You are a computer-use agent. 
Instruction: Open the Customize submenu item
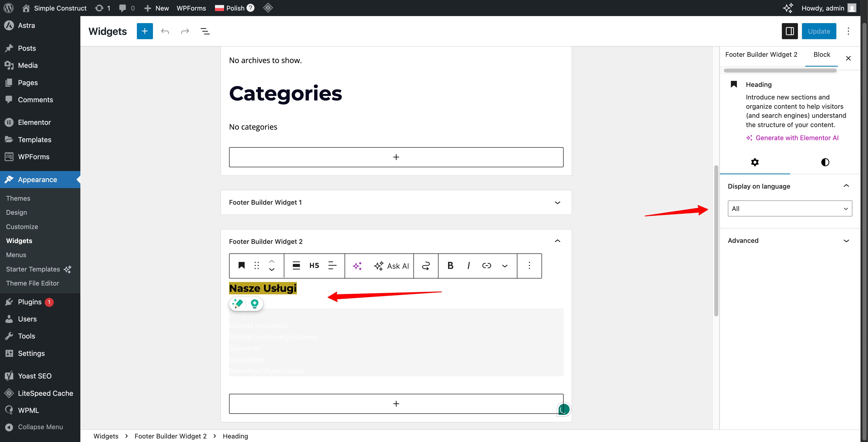pyautogui.click(x=22, y=227)
